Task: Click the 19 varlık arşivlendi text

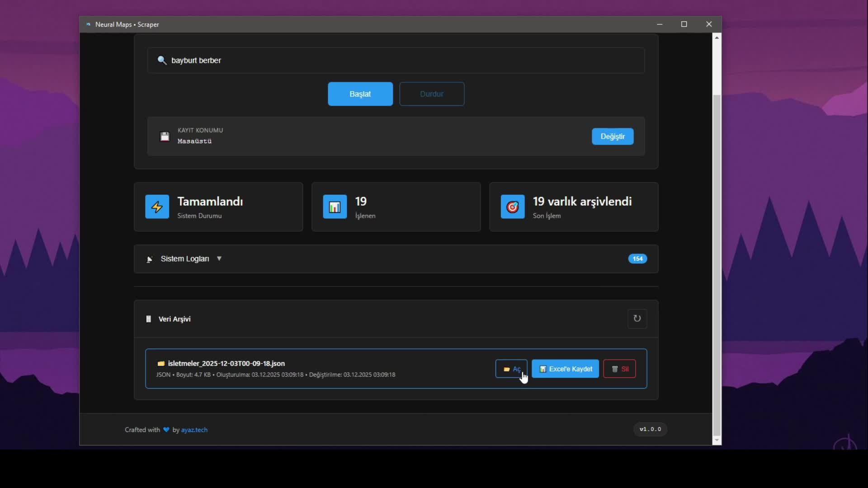Action: 582,202
